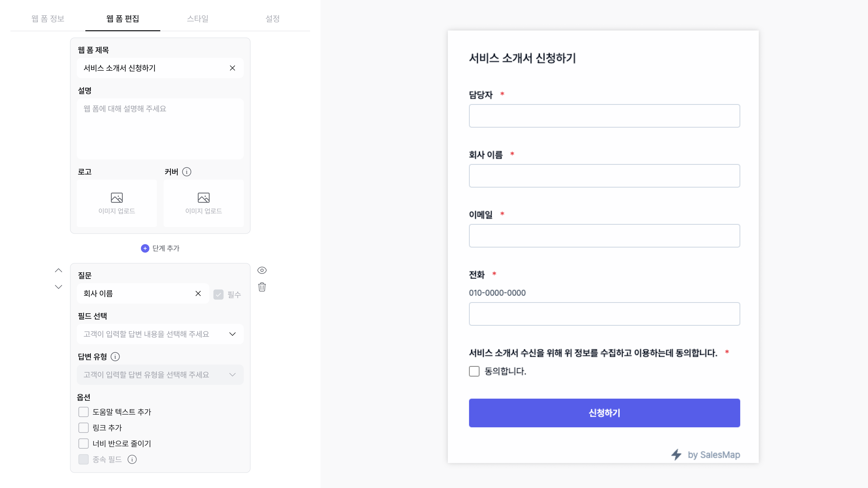Move the question down
The image size is (868, 488).
pyautogui.click(x=59, y=287)
